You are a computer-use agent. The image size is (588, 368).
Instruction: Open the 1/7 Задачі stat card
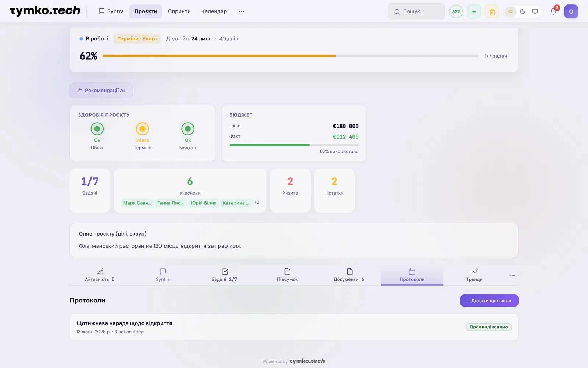point(90,191)
